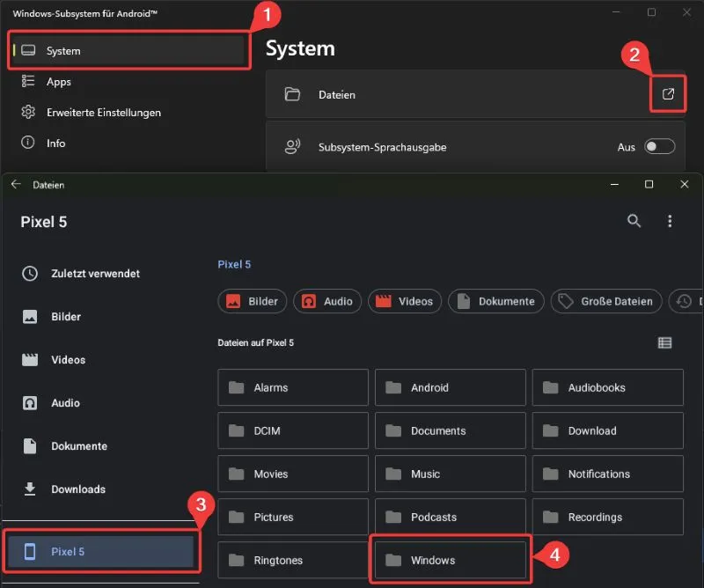
Task: Open the Android folder
Action: pyautogui.click(x=451, y=387)
